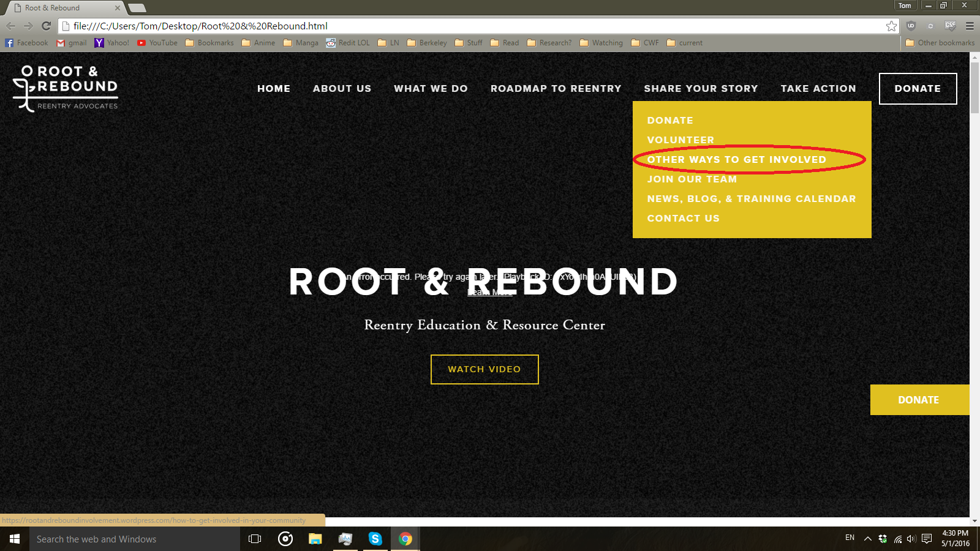Image resolution: width=980 pixels, height=551 pixels.
Task: Open ROADMAP TO REENTRY nav item
Action: 556,89
